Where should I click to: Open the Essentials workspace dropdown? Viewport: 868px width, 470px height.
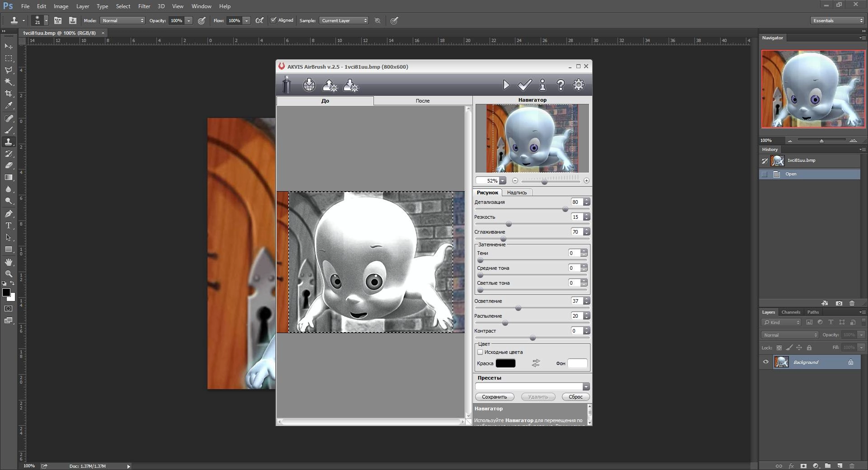pos(837,20)
